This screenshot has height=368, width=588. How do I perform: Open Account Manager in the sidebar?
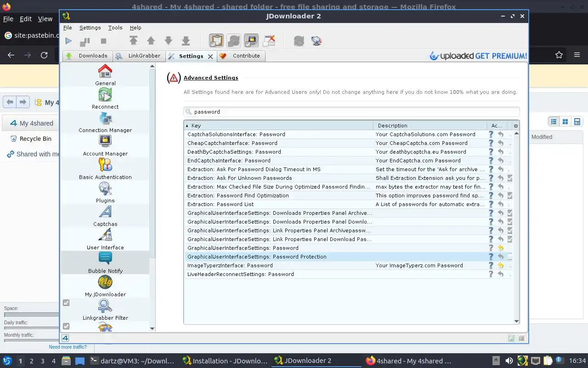pyautogui.click(x=105, y=146)
